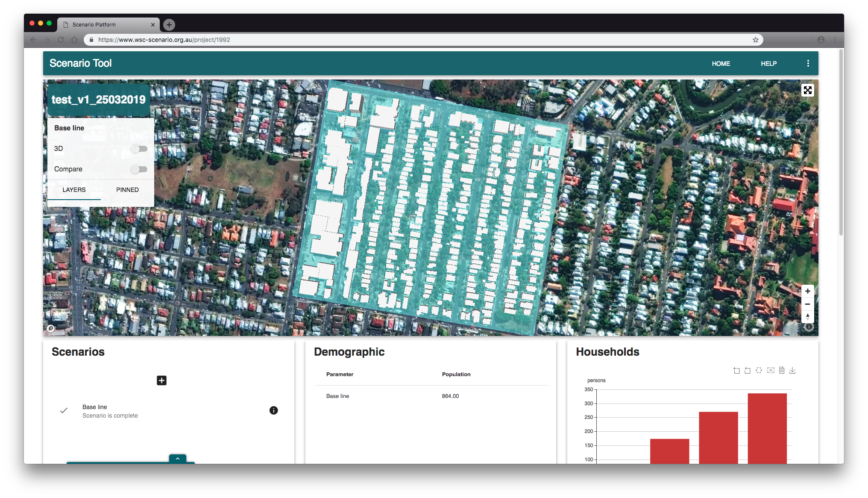This screenshot has height=498, width=868.
Task: Turn on the Compare switch
Action: [139, 169]
